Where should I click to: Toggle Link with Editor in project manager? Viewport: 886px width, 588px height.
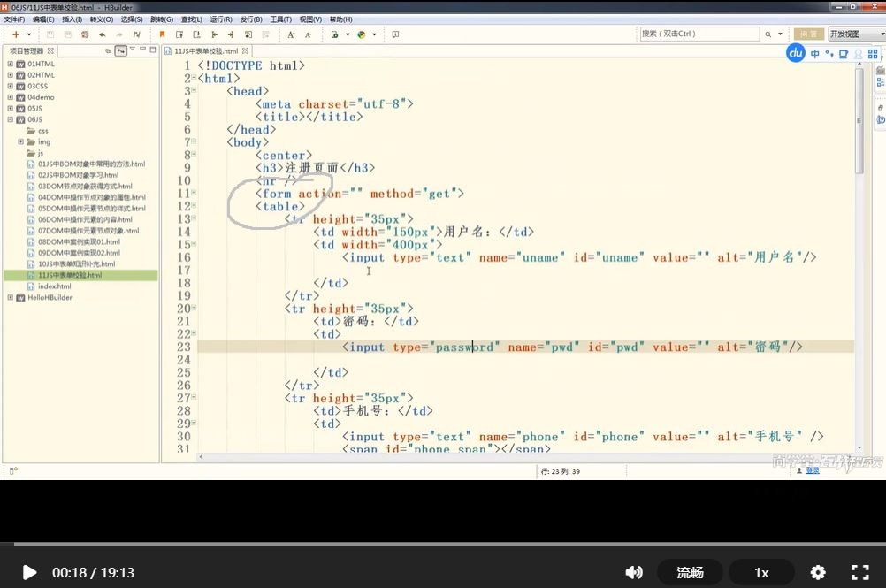pos(121,50)
